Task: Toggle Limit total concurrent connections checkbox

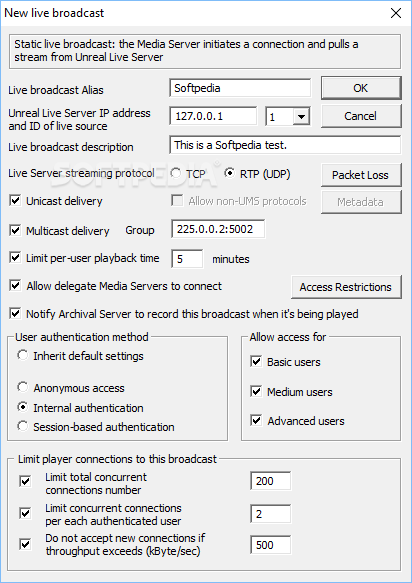Action: [25, 482]
